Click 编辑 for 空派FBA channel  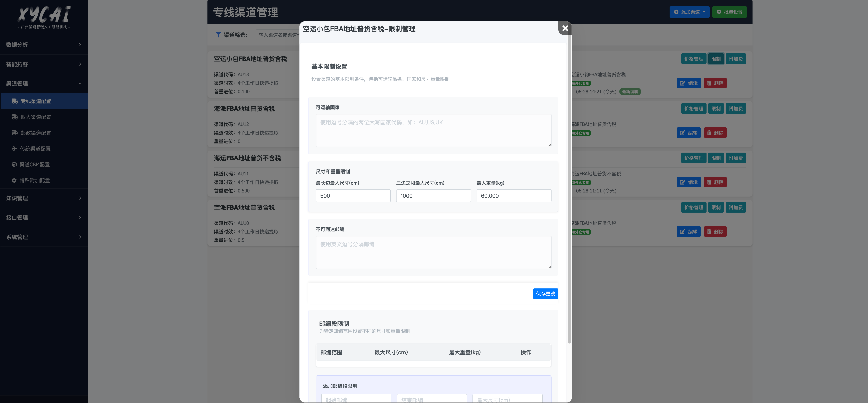(x=689, y=232)
